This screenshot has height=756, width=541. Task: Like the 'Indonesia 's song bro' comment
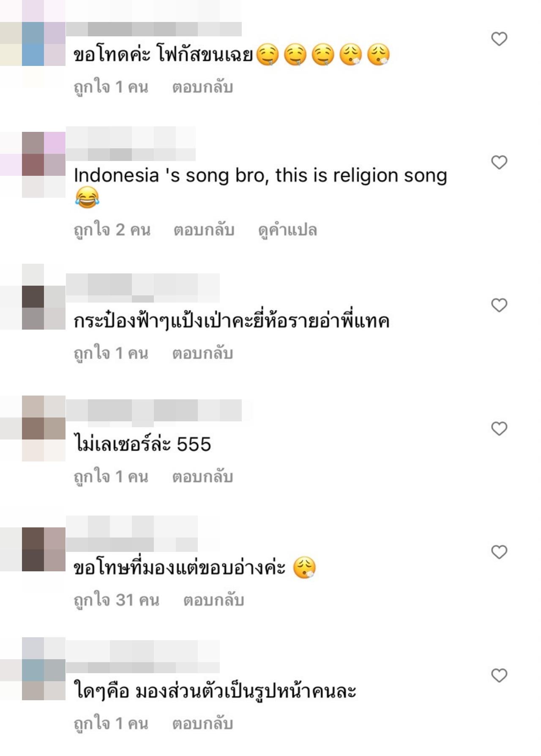click(x=499, y=162)
